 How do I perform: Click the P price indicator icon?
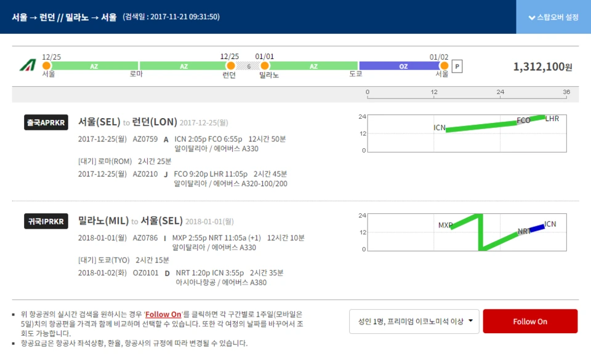(x=457, y=65)
